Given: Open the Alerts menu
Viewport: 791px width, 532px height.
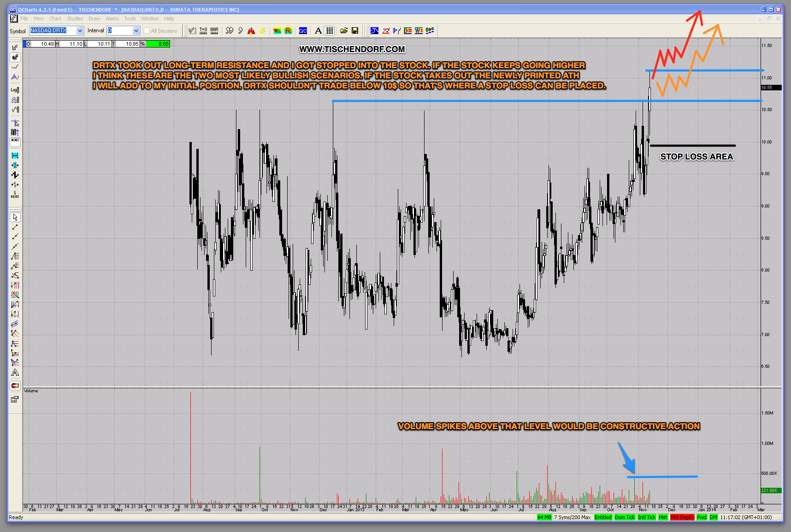Looking at the screenshot, I should click(x=112, y=18).
